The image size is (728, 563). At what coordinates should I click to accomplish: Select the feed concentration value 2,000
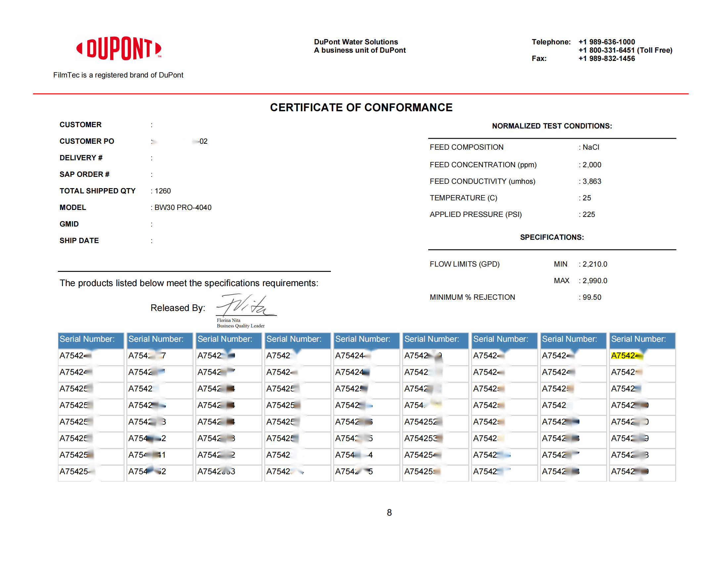591,165
